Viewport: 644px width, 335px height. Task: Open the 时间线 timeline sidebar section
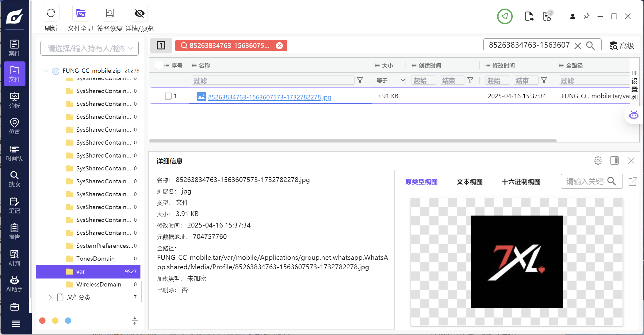coord(14,153)
